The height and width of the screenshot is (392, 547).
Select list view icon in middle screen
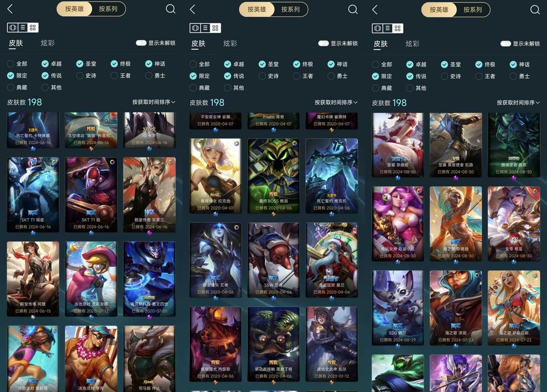click(205, 28)
